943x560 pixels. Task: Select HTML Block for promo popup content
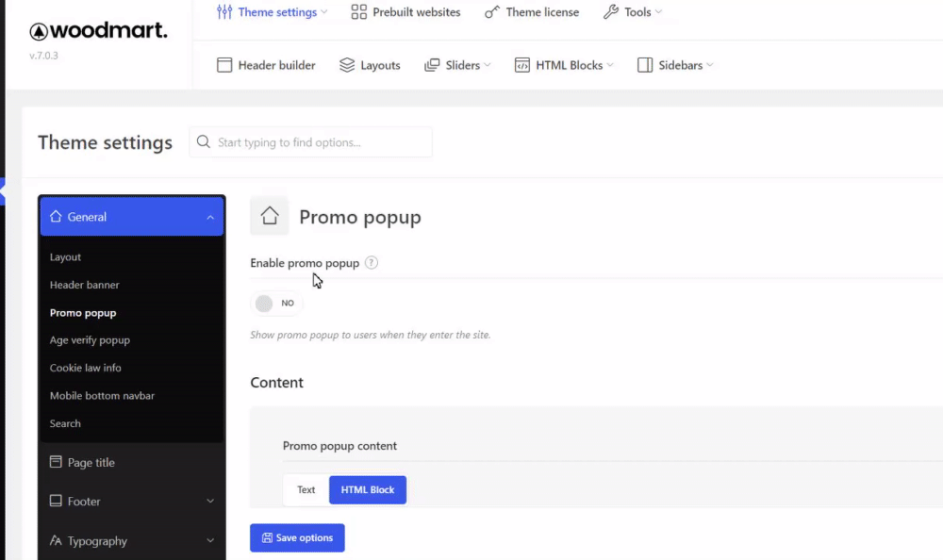pyautogui.click(x=368, y=489)
